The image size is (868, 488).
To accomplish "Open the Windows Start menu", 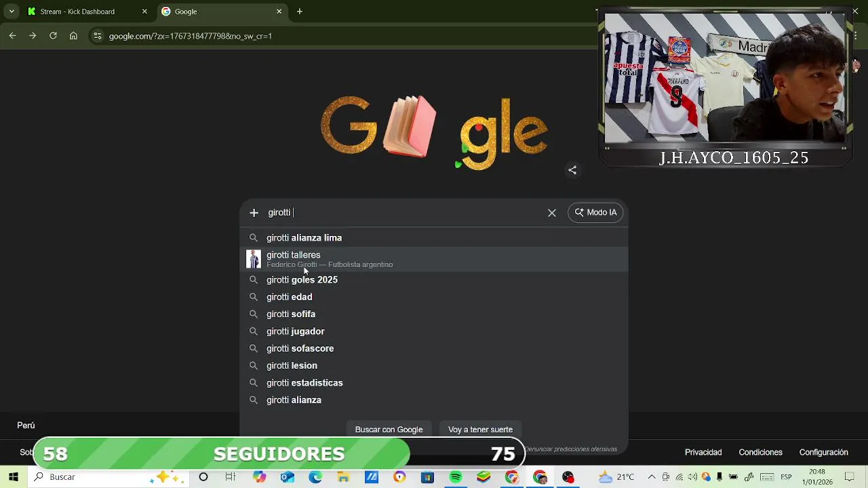I will click(x=14, y=477).
